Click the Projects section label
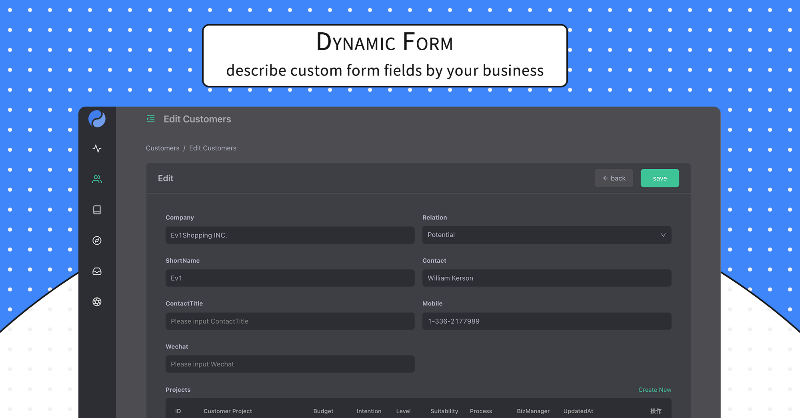 point(178,389)
